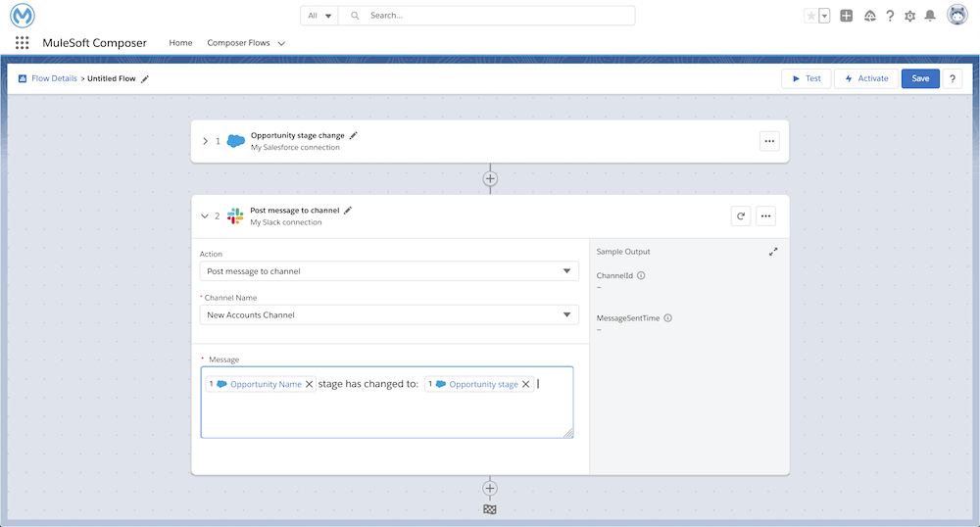Open the App Launcher grid icon
The image size is (980, 527).
click(x=23, y=43)
